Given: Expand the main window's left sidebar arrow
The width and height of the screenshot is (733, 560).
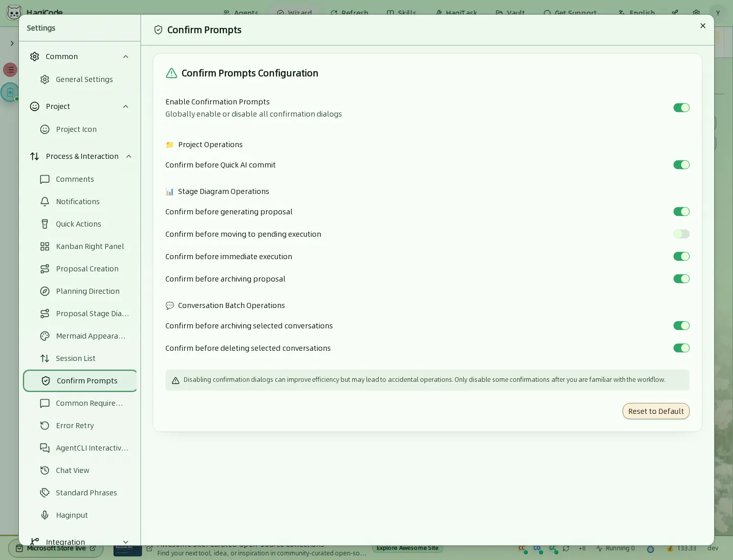Looking at the screenshot, I should [12, 43].
